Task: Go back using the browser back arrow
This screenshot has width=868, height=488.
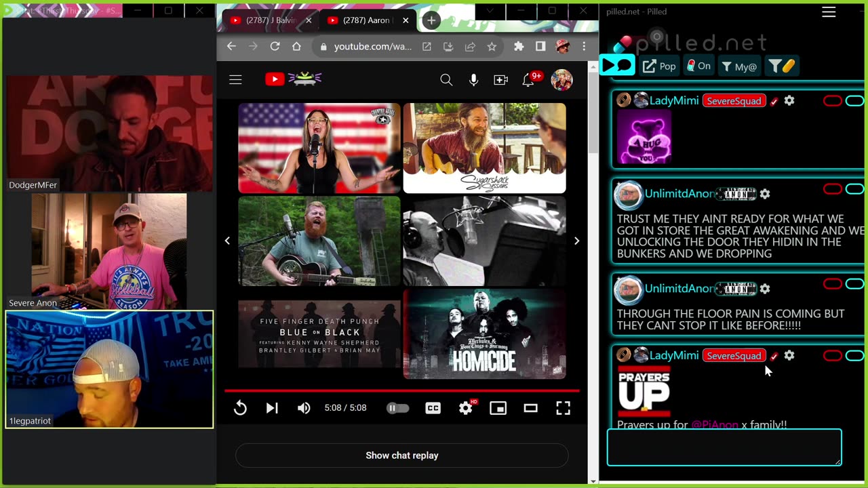Action: (231, 46)
